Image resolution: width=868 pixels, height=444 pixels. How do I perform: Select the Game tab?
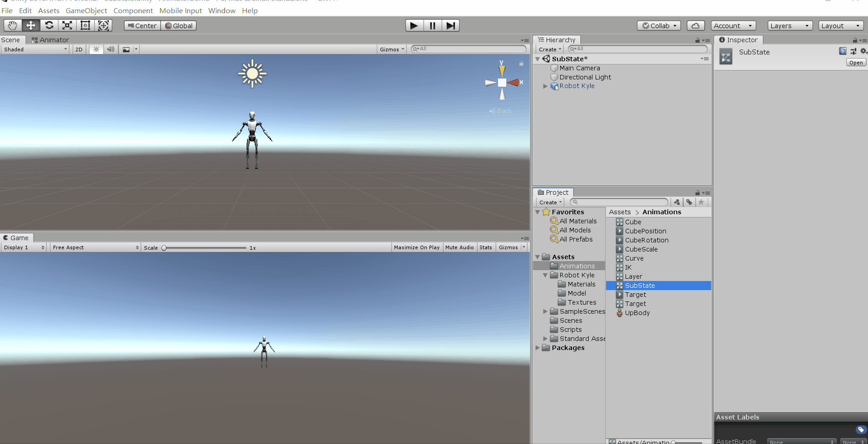pyautogui.click(x=16, y=238)
